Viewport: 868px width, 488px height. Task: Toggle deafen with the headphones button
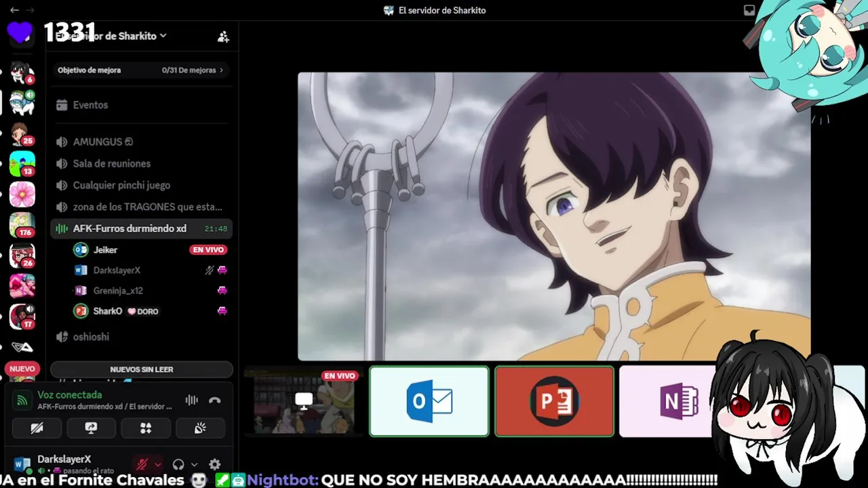(x=178, y=464)
